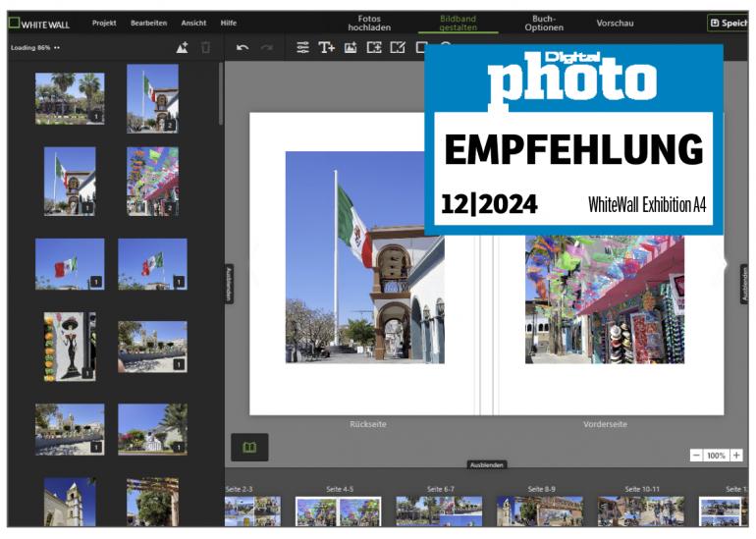Open the Hilfe menu
This screenshot has height=539, width=756.
229,24
